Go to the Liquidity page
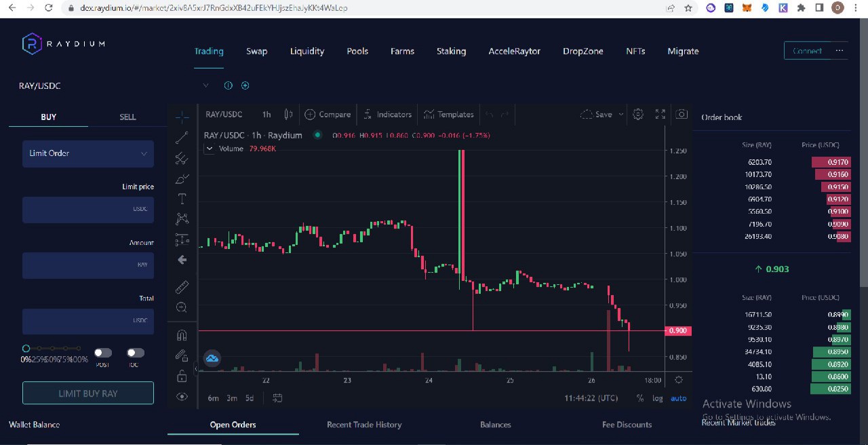 307,51
